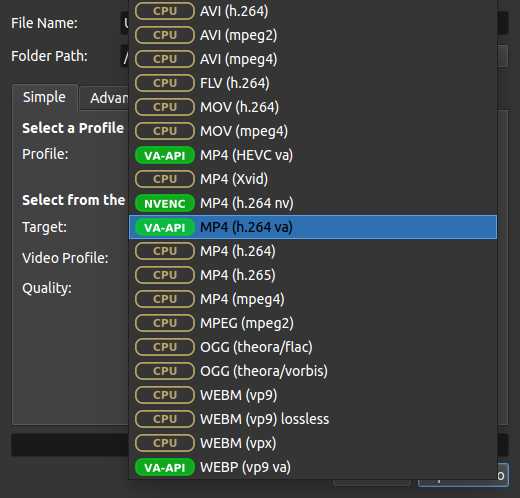Click the CPU badge beside MPEG (mpeg2)

[x=165, y=323]
